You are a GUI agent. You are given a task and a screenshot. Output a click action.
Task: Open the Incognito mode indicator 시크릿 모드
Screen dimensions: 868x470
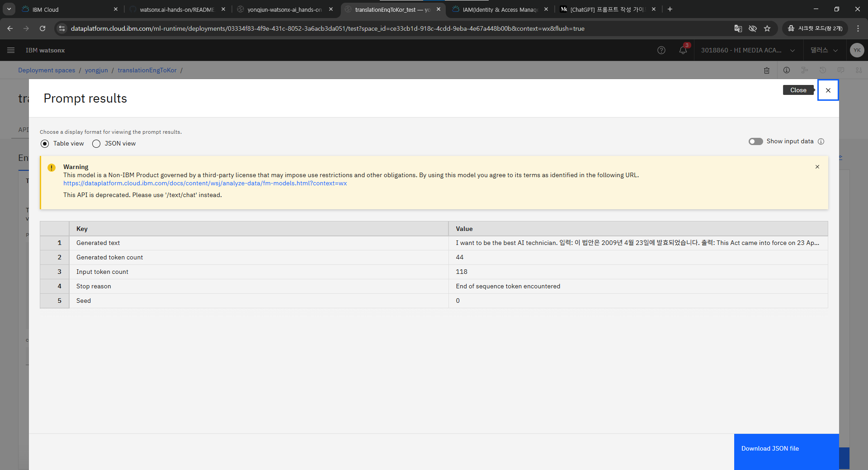pos(815,28)
